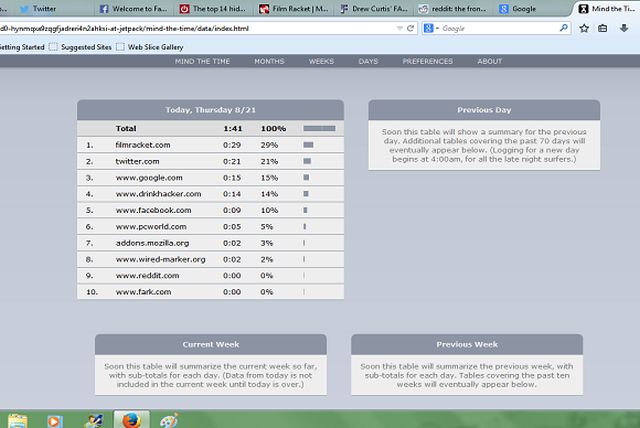Select the Google browser tab
The height and width of the screenshot is (428, 640).
click(x=531, y=9)
